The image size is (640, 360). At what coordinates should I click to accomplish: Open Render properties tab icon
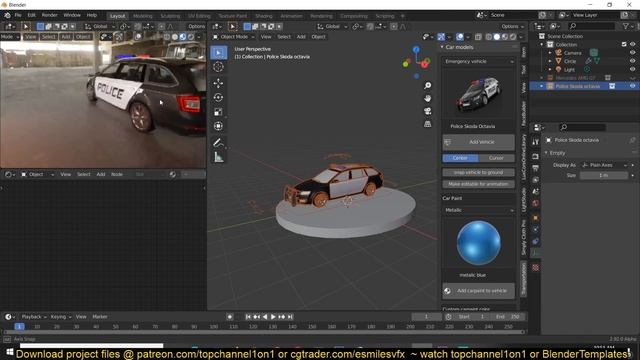(x=536, y=156)
